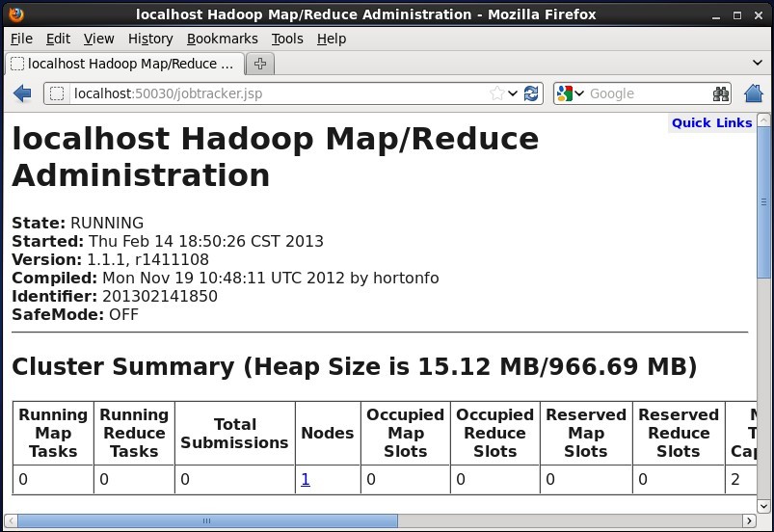
Task: Maximize the Firefox window
Action: [737, 15]
